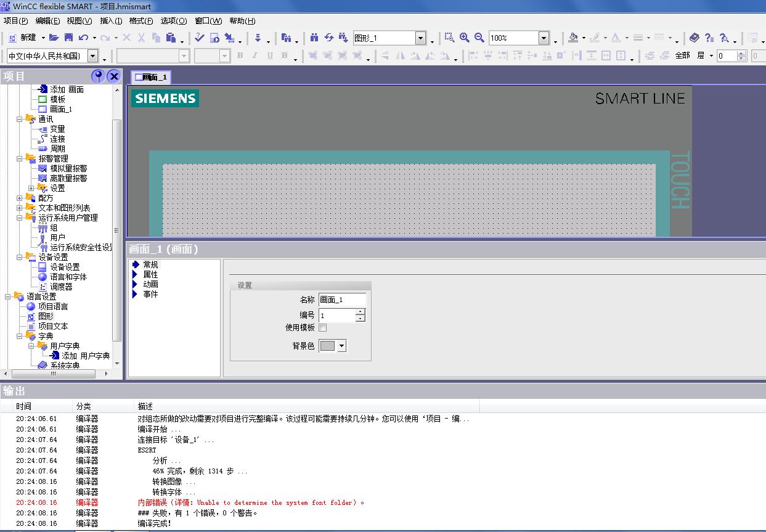Select 属性 in the properties list

coord(150,274)
